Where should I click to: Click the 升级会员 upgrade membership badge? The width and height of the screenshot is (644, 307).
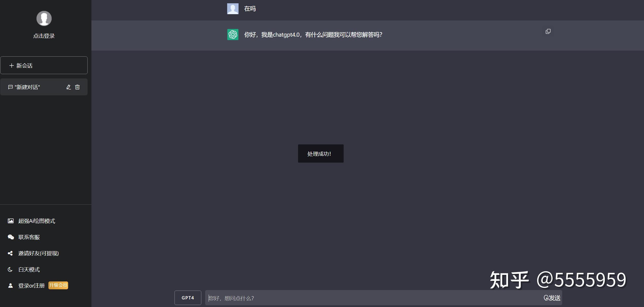pyautogui.click(x=58, y=285)
